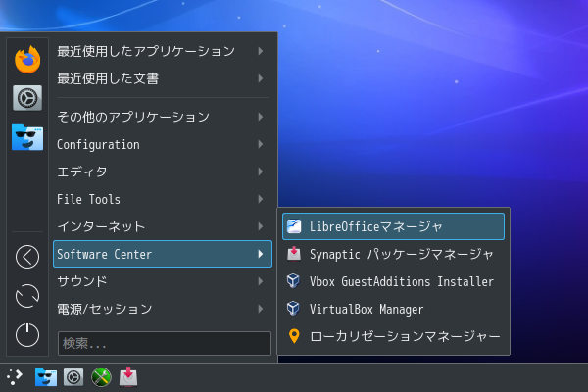Select the インターネット menu entry
This screenshot has width=588, height=392.
(x=163, y=226)
